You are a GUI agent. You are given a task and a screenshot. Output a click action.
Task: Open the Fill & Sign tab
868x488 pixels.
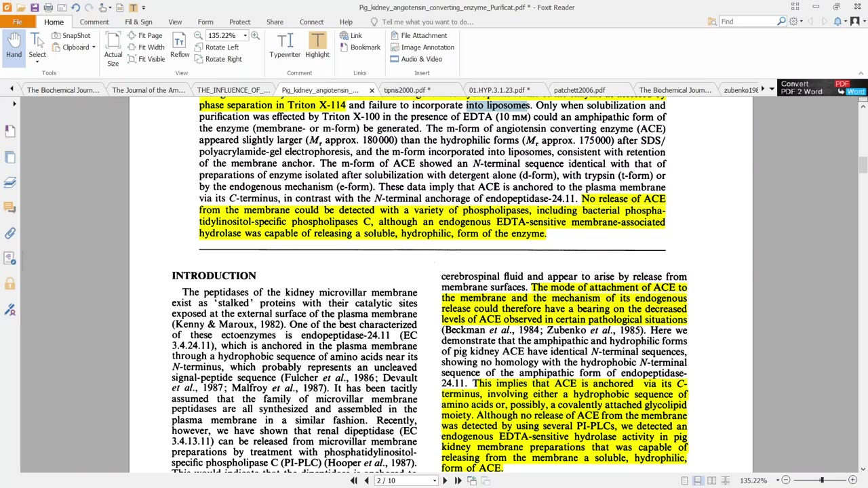(138, 22)
